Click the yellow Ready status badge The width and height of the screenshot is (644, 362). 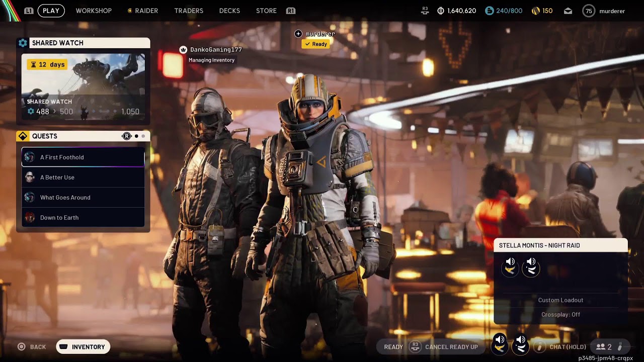click(316, 44)
